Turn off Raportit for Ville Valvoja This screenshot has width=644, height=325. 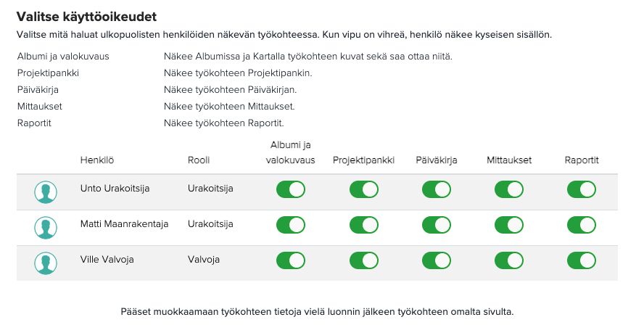click(x=582, y=260)
